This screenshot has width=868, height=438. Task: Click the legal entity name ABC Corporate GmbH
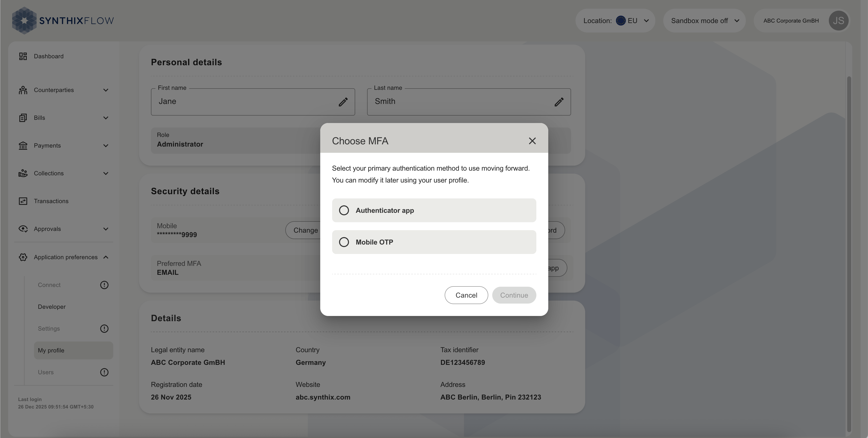tap(188, 362)
